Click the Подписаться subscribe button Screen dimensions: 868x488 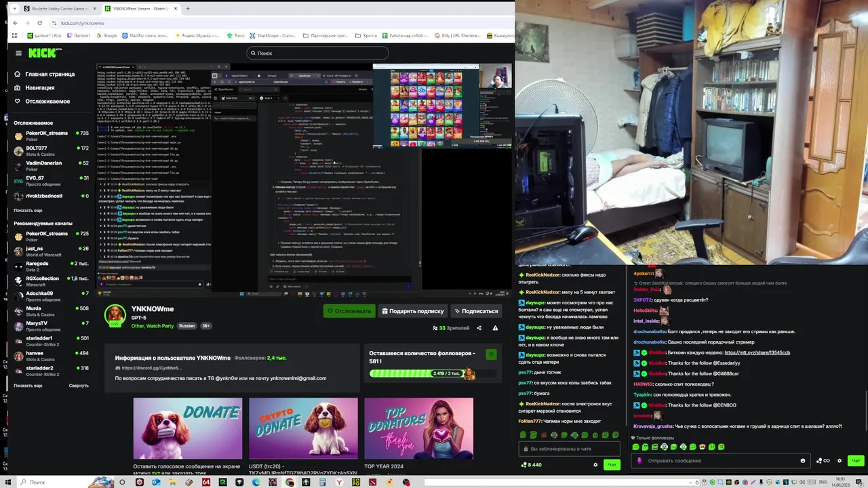475,311
